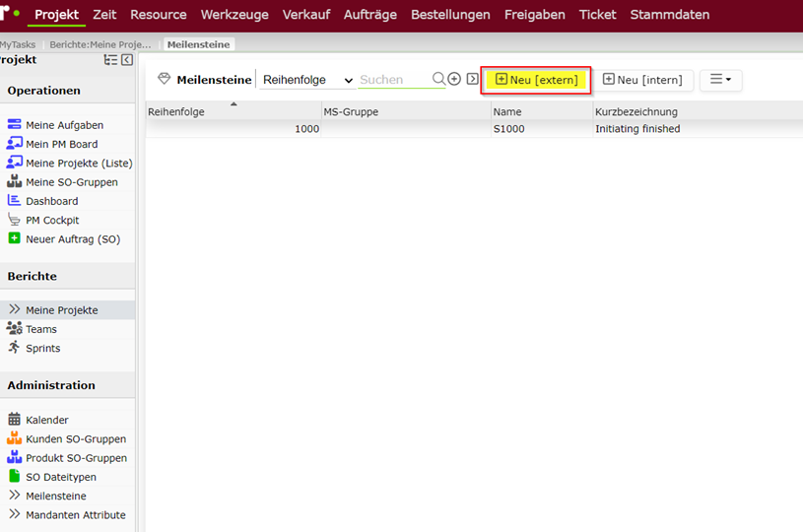Click the Operationen section heading
803x532 pixels.
pos(44,91)
